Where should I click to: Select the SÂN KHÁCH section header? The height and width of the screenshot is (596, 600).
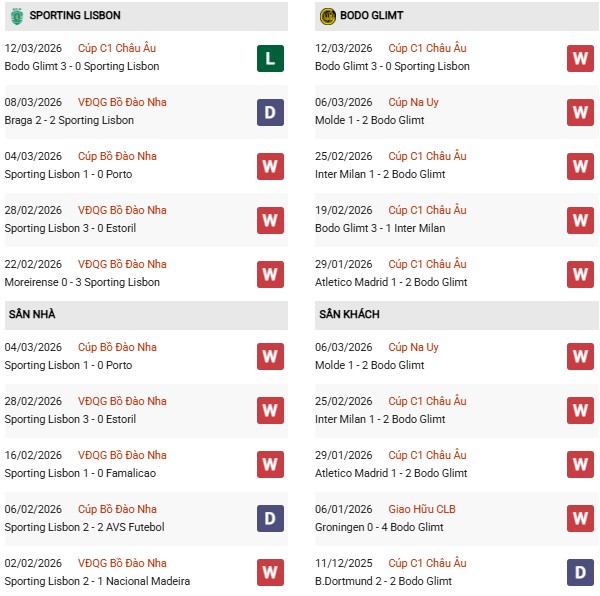[349, 315]
